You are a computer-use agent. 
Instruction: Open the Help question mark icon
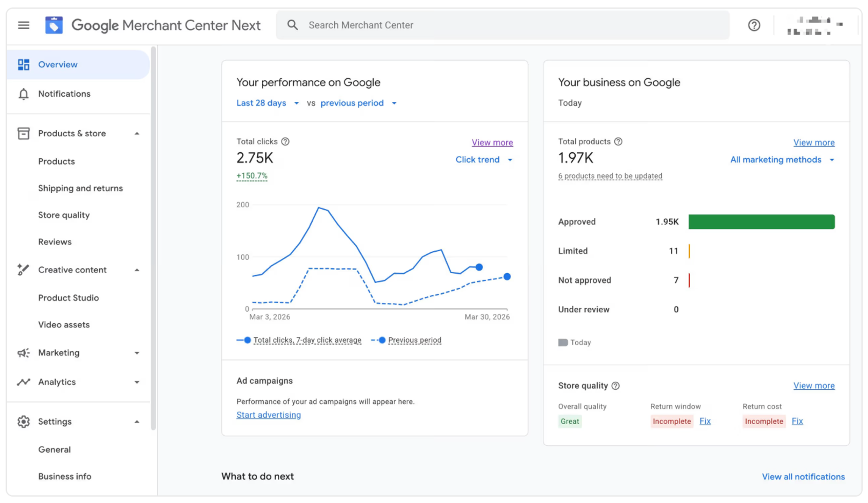(754, 25)
